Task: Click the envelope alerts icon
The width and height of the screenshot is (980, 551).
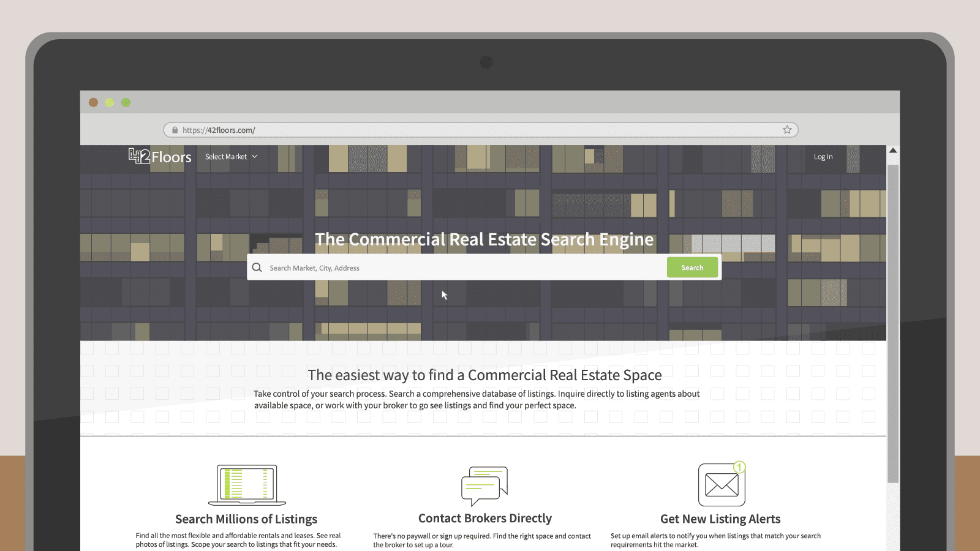Action: tap(722, 484)
